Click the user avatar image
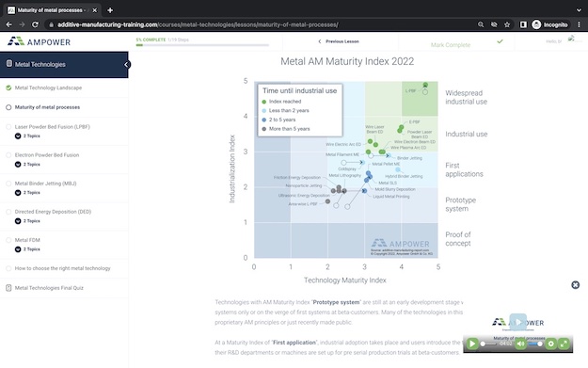The height and width of the screenshot is (368, 588). coord(571,39)
